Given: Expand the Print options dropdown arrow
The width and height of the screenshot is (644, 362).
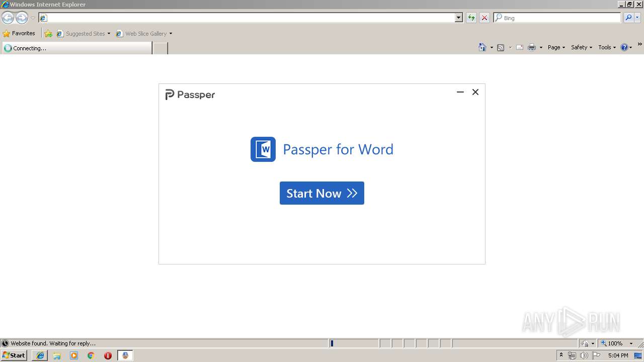Looking at the screenshot, I should coord(541,47).
